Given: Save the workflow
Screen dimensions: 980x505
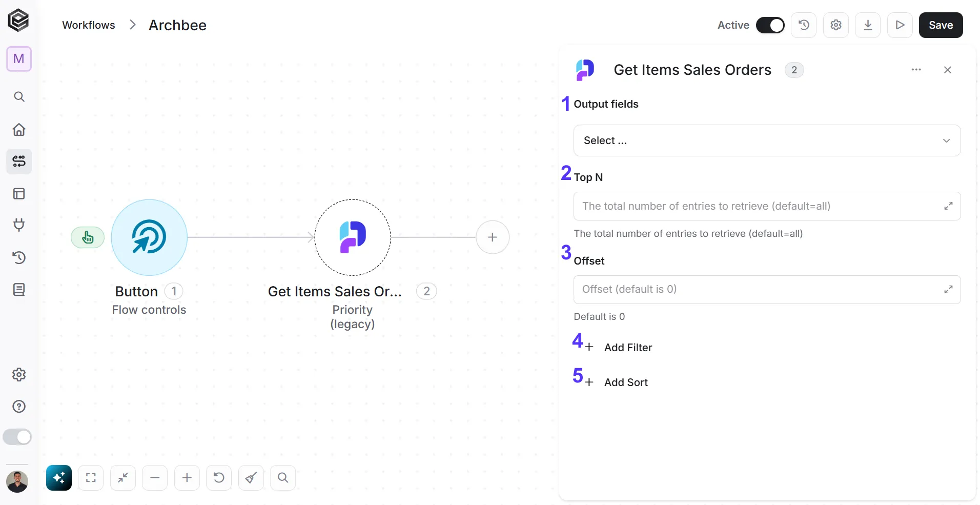Looking at the screenshot, I should [x=941, y=25].
